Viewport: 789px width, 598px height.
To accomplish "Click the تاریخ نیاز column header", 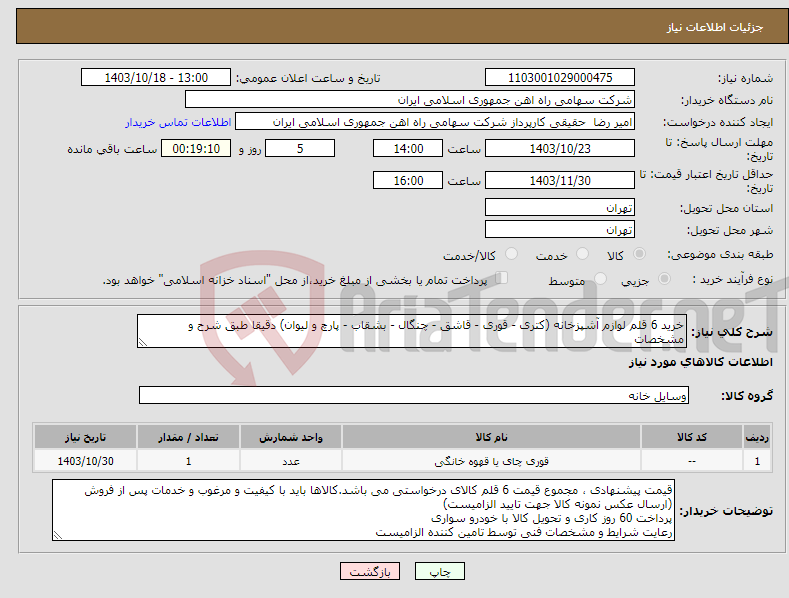I will (x=85, y=437).
